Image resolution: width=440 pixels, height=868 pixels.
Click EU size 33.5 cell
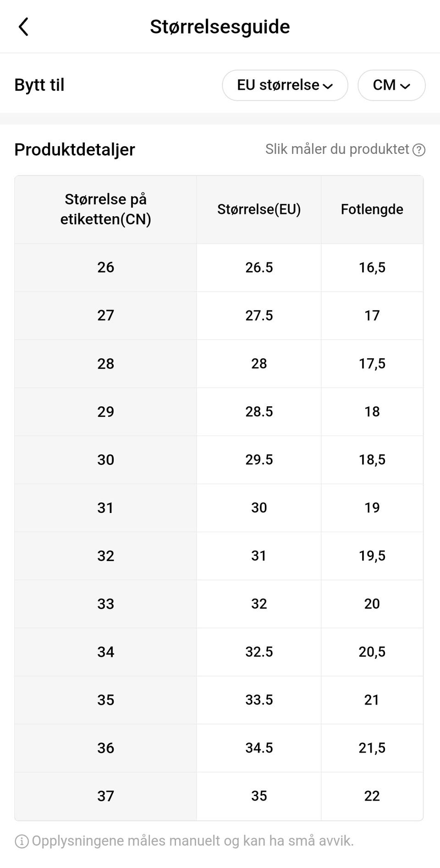(x=259, y=700)
